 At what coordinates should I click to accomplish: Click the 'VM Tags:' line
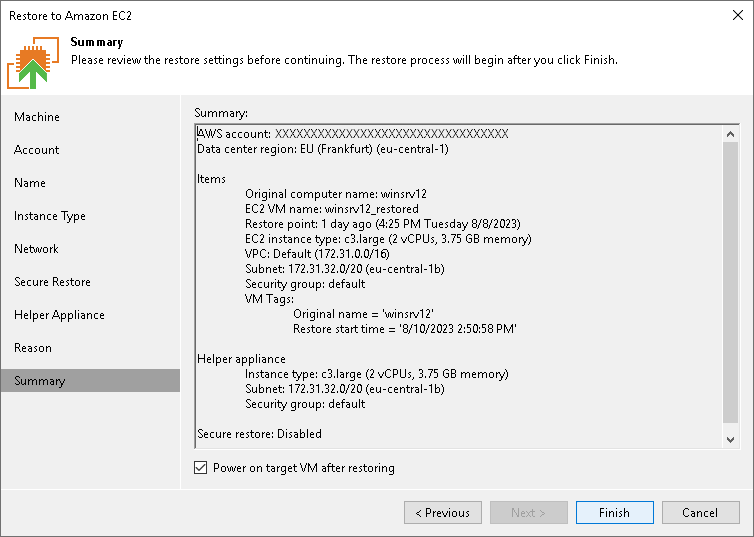269,299
